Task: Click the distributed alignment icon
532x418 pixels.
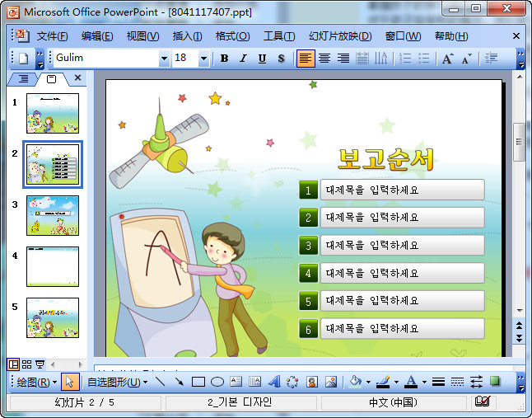Action: click(x=362, y=59)
